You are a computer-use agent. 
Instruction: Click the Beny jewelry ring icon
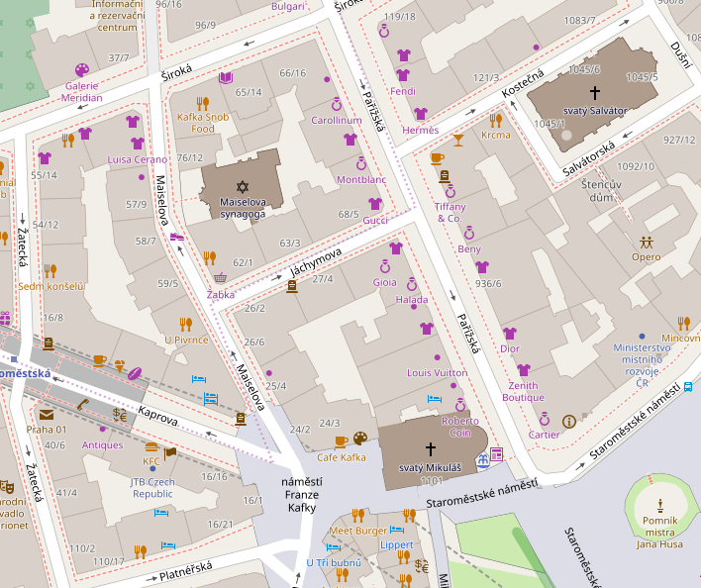468,233
